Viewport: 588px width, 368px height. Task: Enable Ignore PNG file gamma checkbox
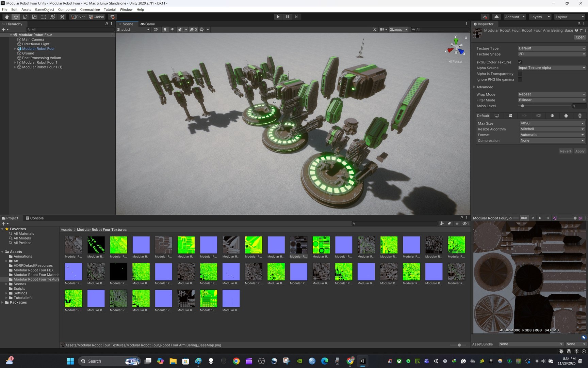[520, 80]
